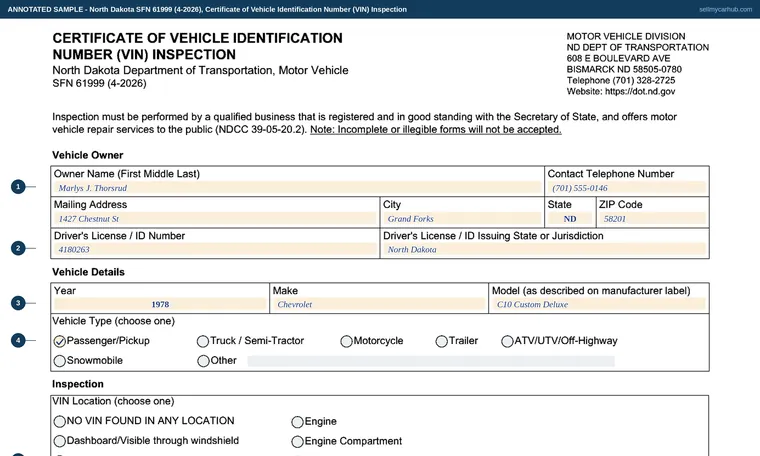
Task: Edit the ID Issuing State field
Action: pyautogui.click(x=544, y=250)
